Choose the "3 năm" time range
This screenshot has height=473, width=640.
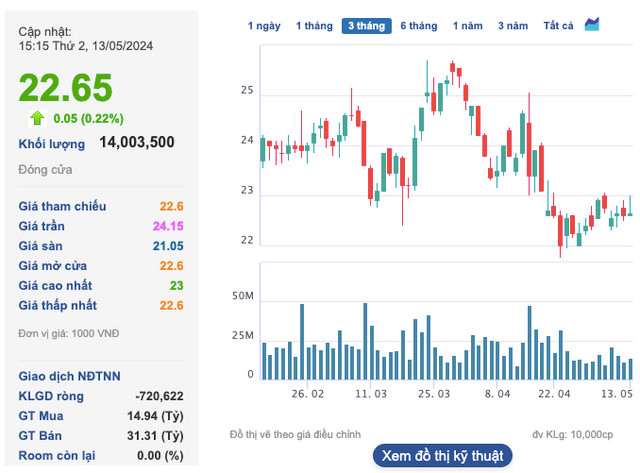[513, 26]
